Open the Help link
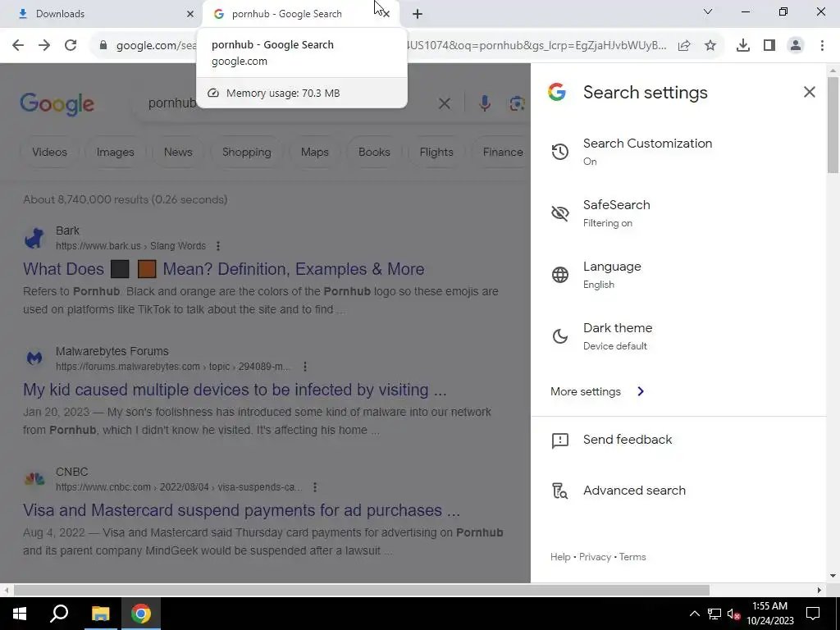840x630 pixels. (x=560, y=557)
